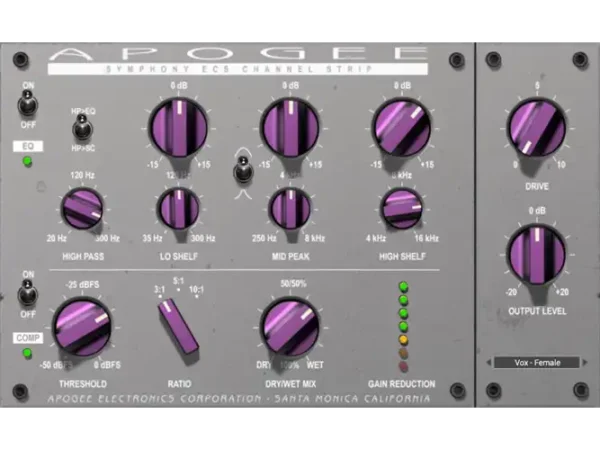
Task: Click the LO SHELF label
Action: click(179, 256)
